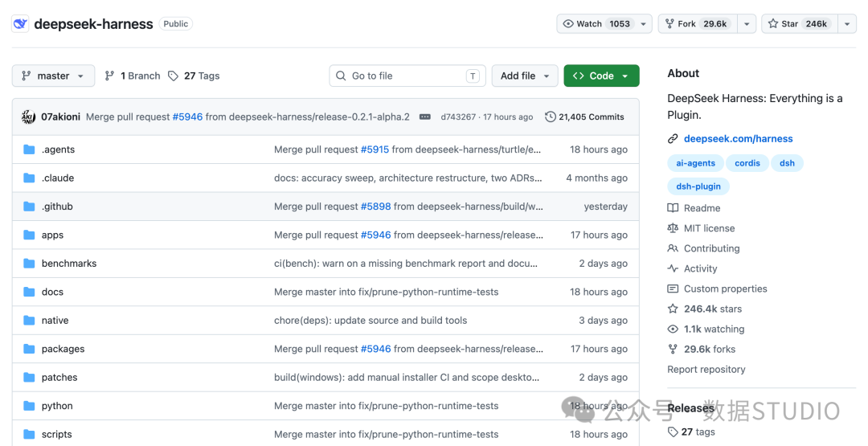This screenshot has height=446, width=868.
Task: Open the .agents folder icon
Action: click(30, 149)
